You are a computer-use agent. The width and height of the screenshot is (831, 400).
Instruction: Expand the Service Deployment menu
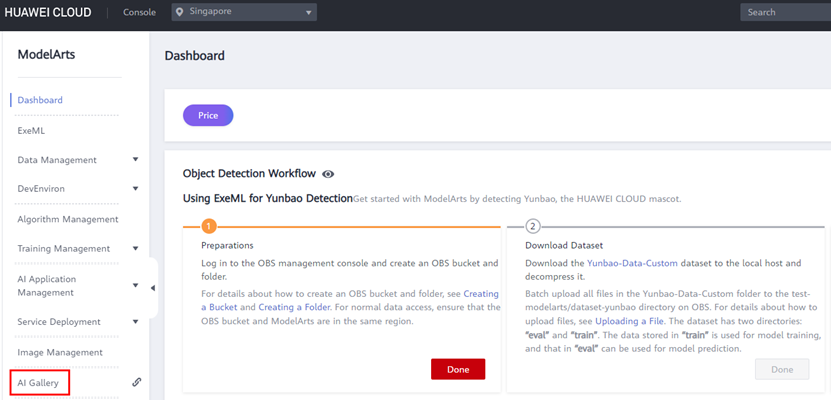coord(135,322)
